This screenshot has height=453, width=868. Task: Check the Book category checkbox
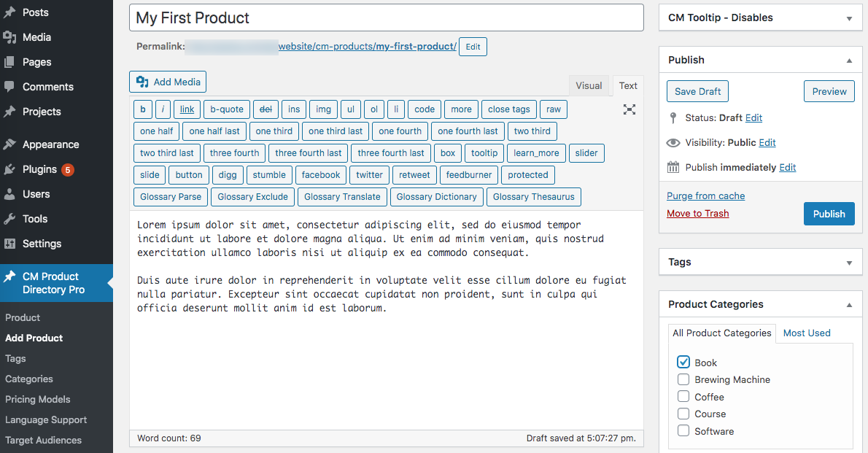click(683, 362)
